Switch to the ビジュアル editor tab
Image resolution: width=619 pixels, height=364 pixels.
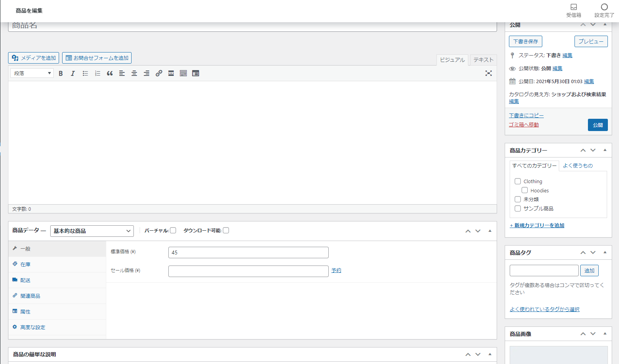452,60
